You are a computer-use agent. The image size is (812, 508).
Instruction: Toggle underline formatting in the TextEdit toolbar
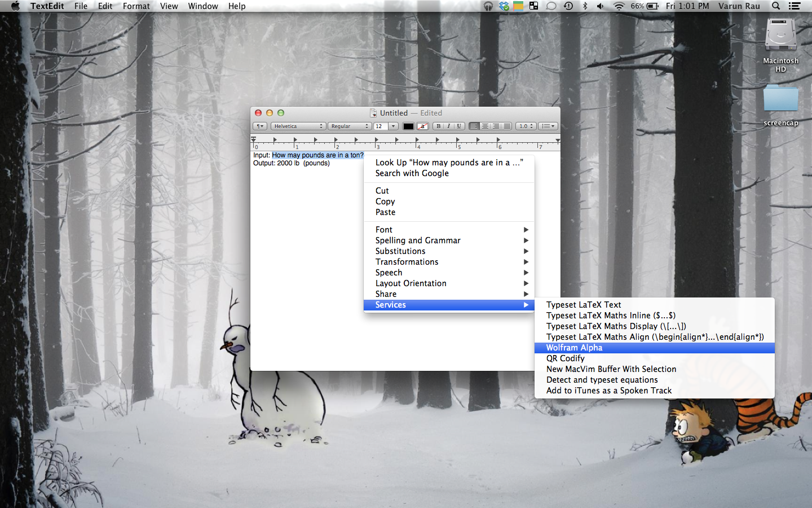coord(459,126)
